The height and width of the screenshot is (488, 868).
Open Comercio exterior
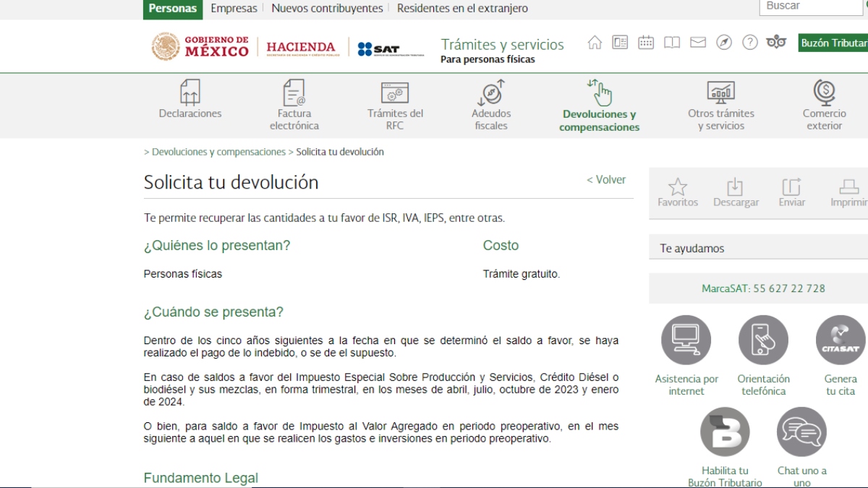[x=823, y=105]
